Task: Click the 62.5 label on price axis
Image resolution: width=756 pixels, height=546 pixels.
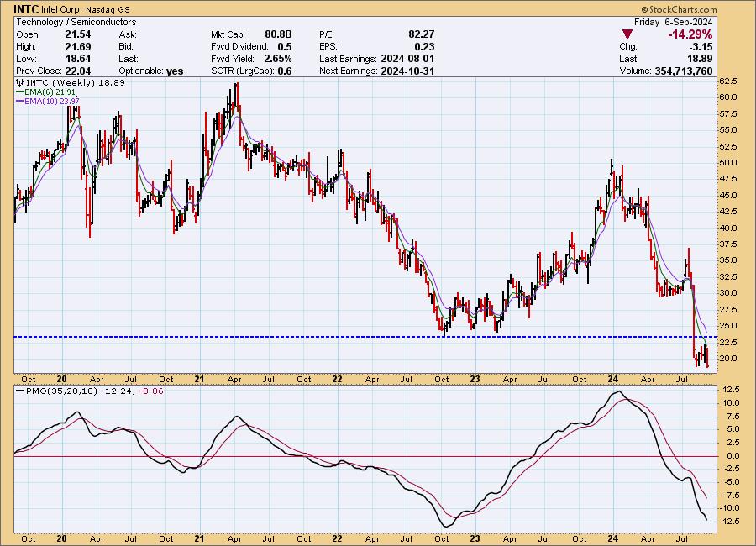Action: coord(727,81)
